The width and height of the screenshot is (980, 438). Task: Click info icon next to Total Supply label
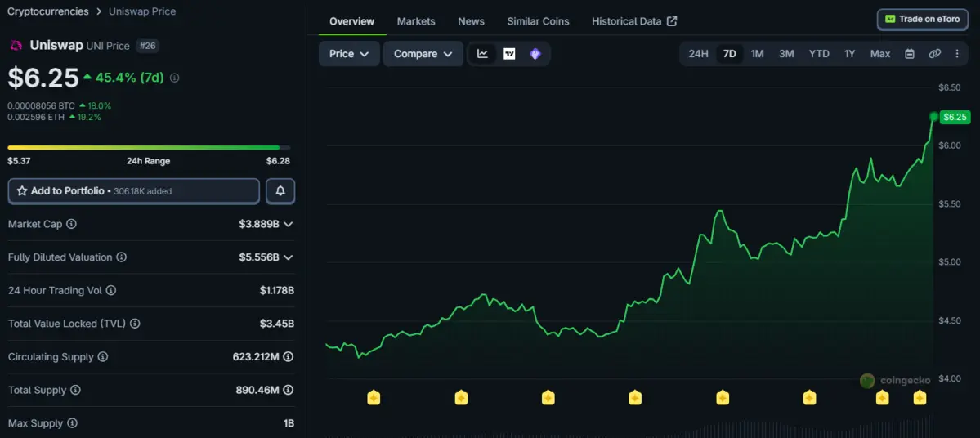[75, 390]
